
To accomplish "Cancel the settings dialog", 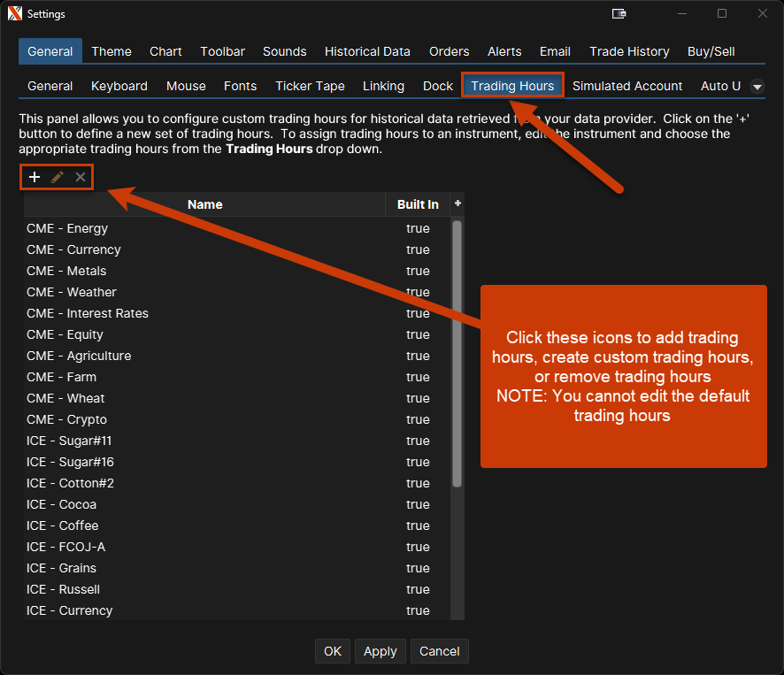I will pyautogui.click(x=440, y=651).
